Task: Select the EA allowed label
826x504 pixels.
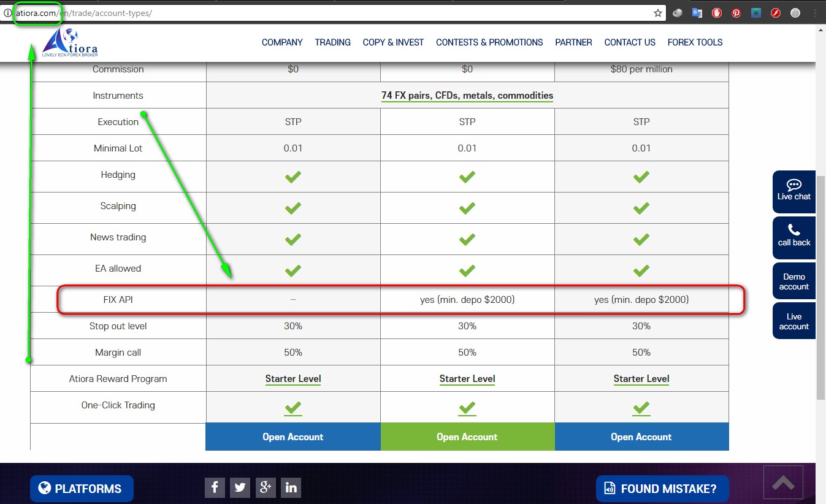Action: [118, 269]
